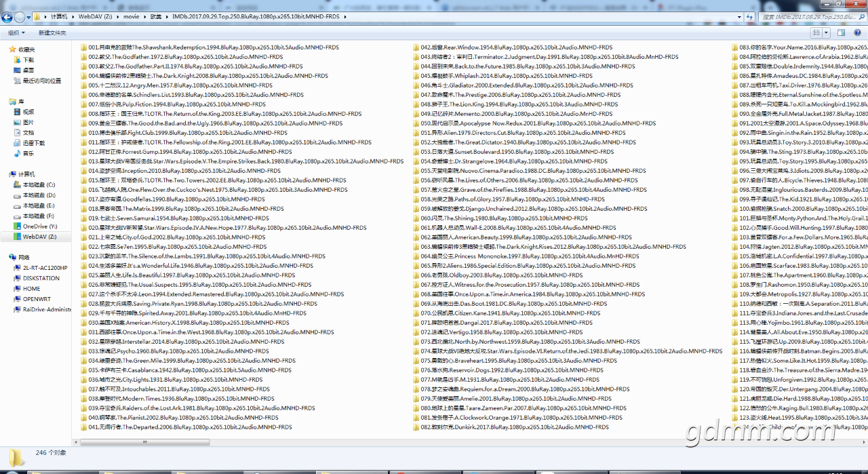Click the RaiDrive-Administr network icon
Viewport: 868px width, 474px height.
pos(17,309)
